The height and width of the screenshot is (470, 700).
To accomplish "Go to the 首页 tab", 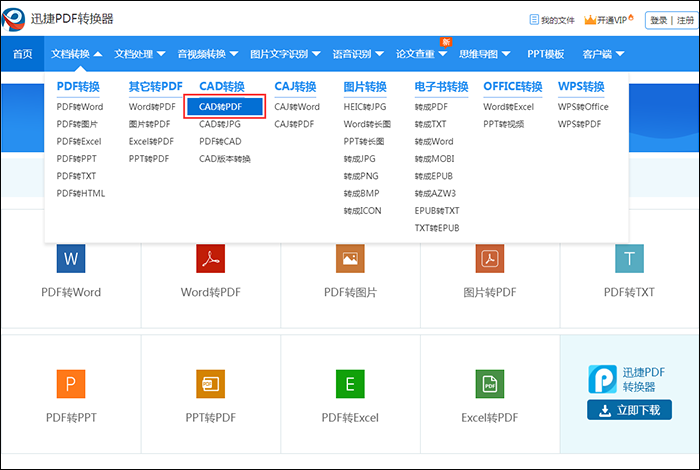I will pyautogui.click(x=22, y=54).
